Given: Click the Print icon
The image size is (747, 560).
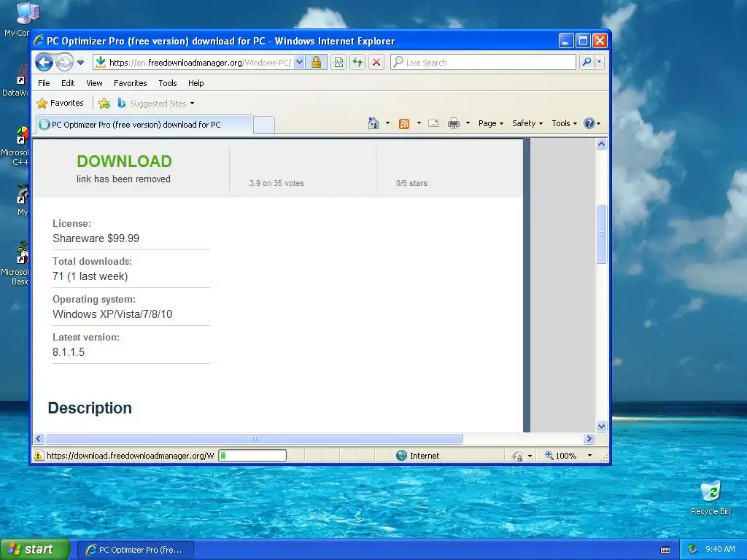Looking at the screenshot, I should 454,123.
